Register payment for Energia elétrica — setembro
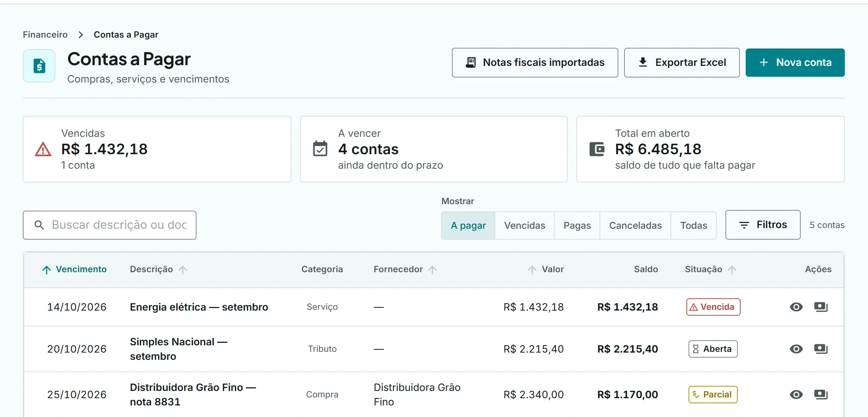 pos(821,307)
